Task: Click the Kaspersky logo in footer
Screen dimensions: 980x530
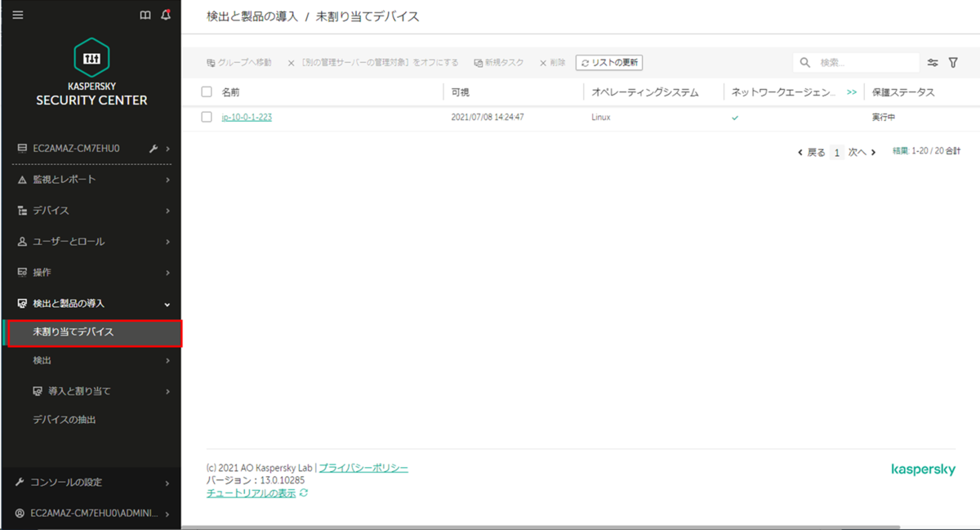Action: tap(923, 470)
